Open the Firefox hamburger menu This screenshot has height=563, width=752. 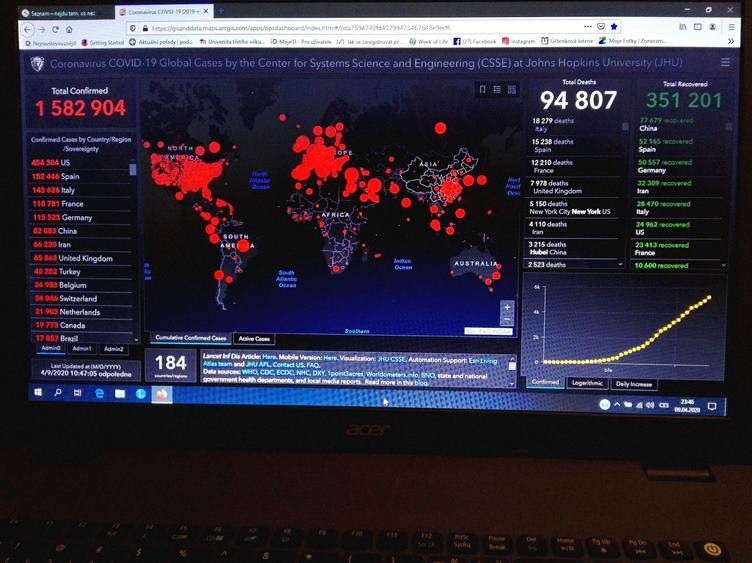731,27
